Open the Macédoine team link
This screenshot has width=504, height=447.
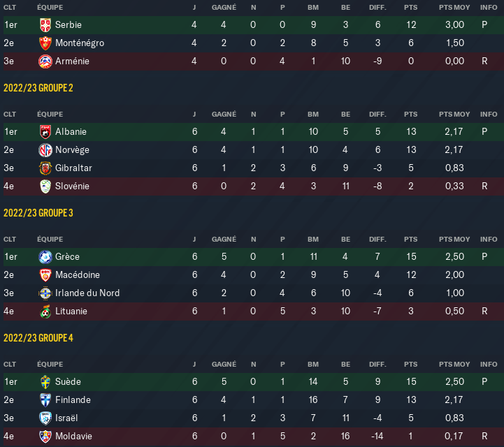point(78,275)
